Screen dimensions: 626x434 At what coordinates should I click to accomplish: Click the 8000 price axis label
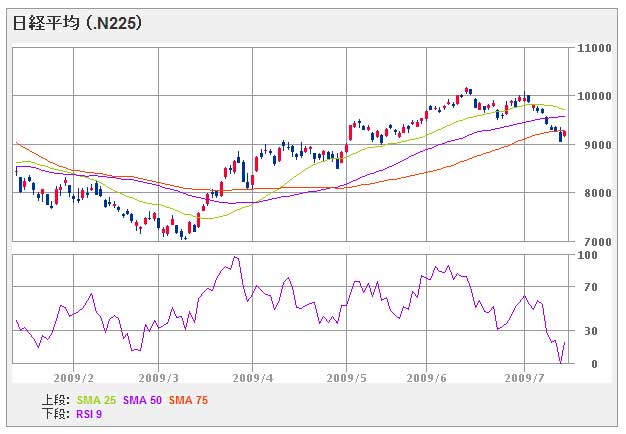pos(598,193)
